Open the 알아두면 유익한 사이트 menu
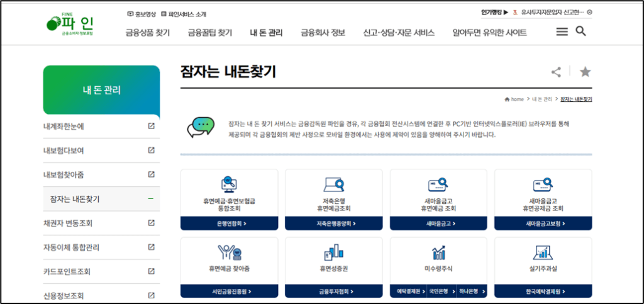Viewport: 644px width, 304px height. pos(489,33)
